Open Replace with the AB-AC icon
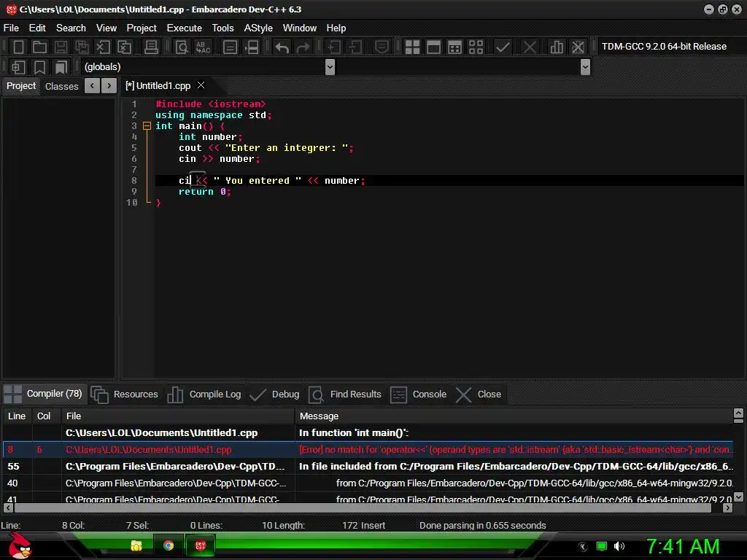Viewport: 747px width, 560px height. click(x=203, y=47)
